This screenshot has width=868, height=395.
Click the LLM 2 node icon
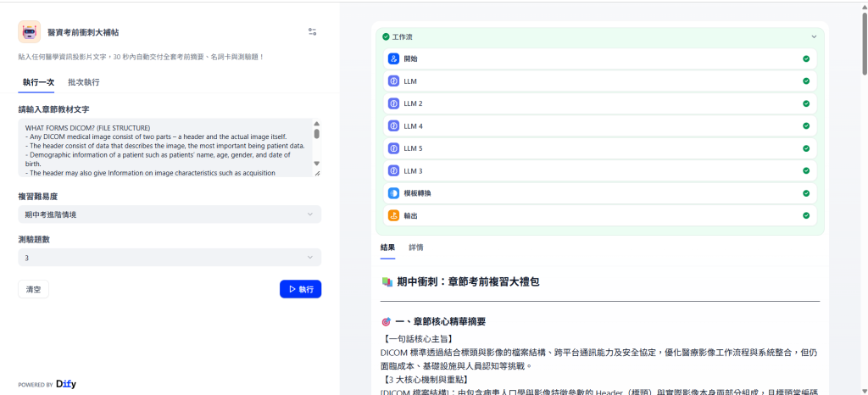pos(393,103)
